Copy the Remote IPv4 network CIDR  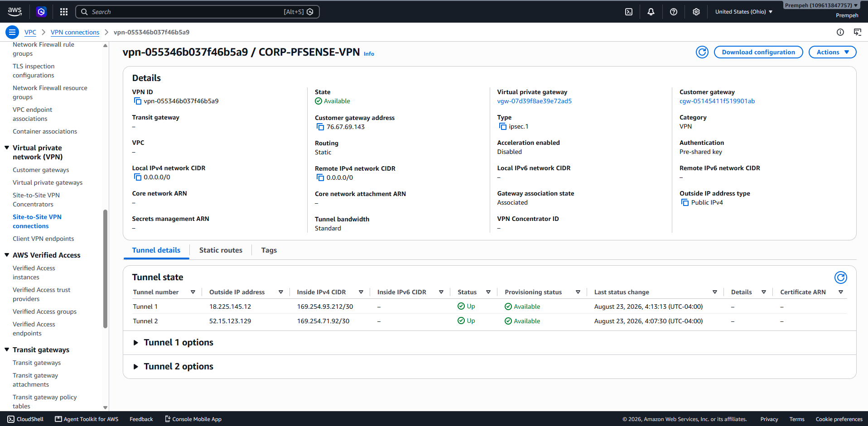pos(320,177)
